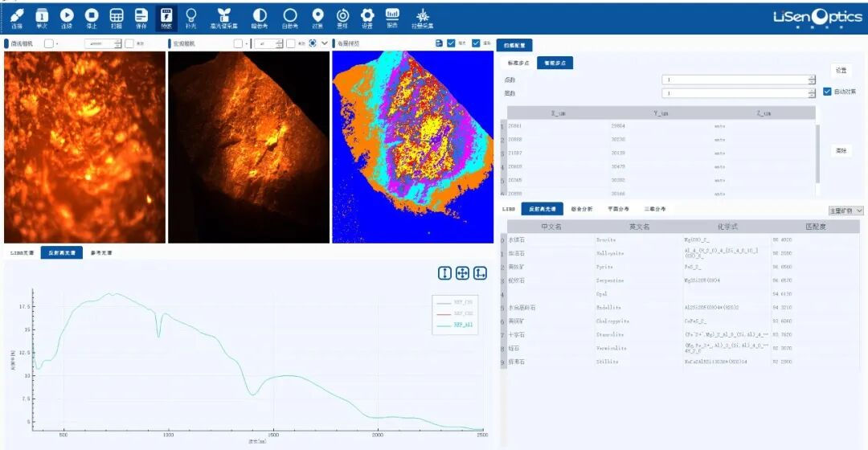Viewport: 868px width, 450px height.
Task: Toggle the 补光 fill light bulb icon
Action: [190, 17]
